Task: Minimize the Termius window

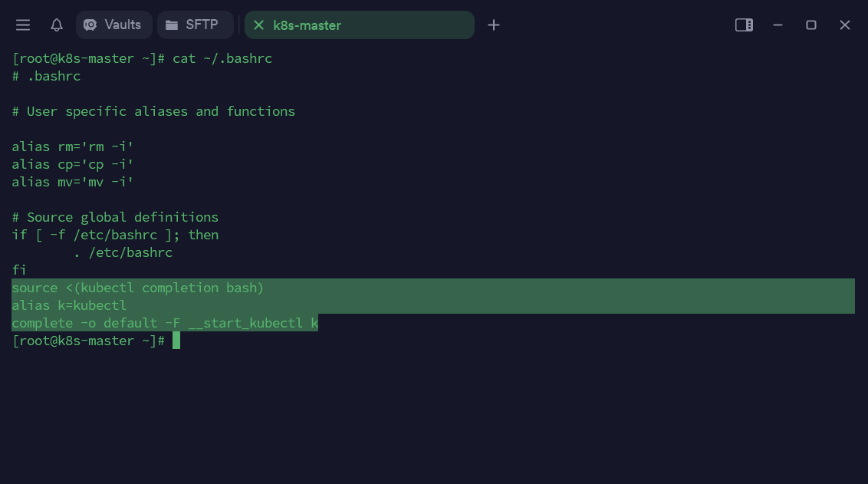Action: [x=778, y=25]
